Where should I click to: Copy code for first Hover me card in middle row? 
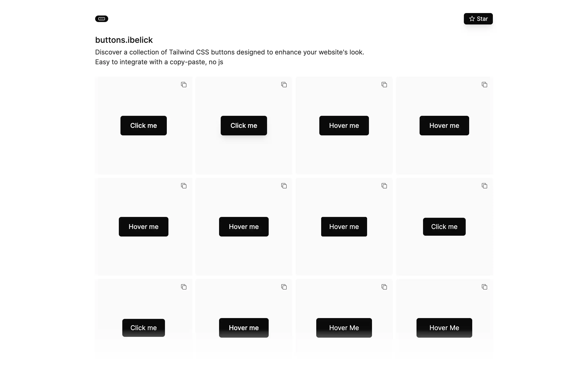(x=184, y=186)
